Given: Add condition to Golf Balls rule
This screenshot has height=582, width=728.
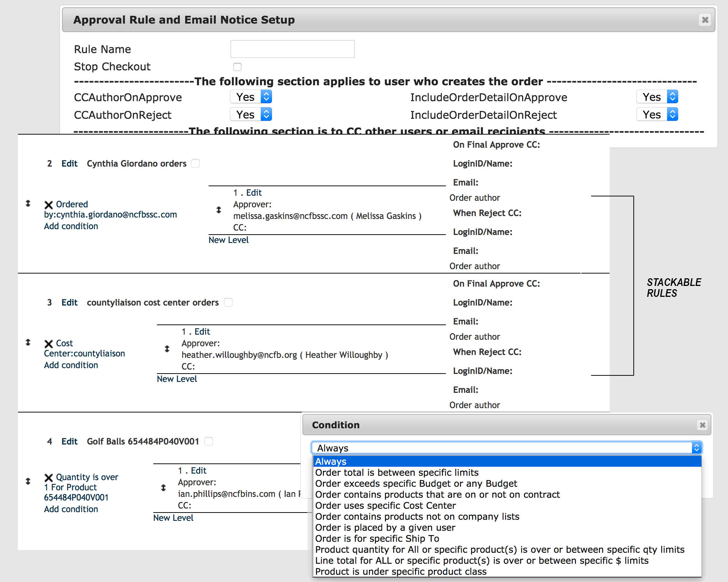Looking at the screenshot, I should point(71,509).
